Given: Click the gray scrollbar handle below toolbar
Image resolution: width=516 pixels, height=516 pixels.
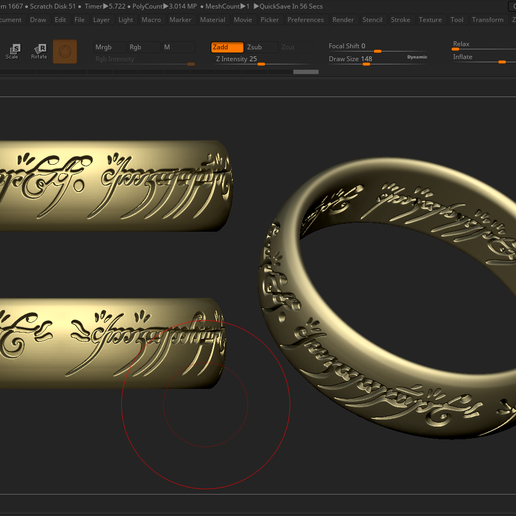Looking at the screenshot, I should click(x=306, y=72).
